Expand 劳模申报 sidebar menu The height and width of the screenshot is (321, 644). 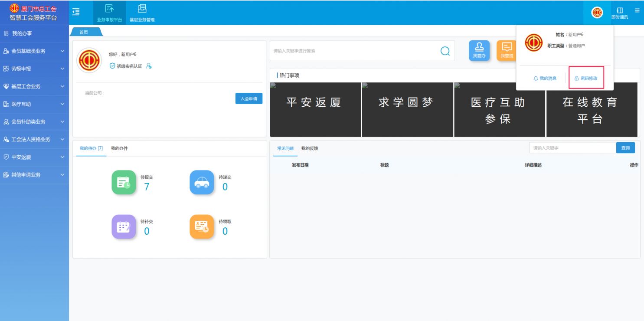[34, 69]
